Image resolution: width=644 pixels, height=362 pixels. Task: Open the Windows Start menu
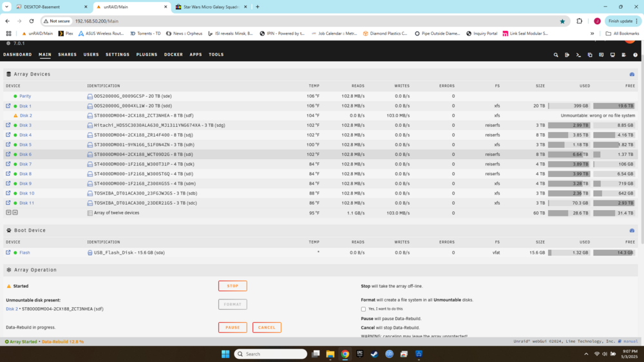point(225,354)
